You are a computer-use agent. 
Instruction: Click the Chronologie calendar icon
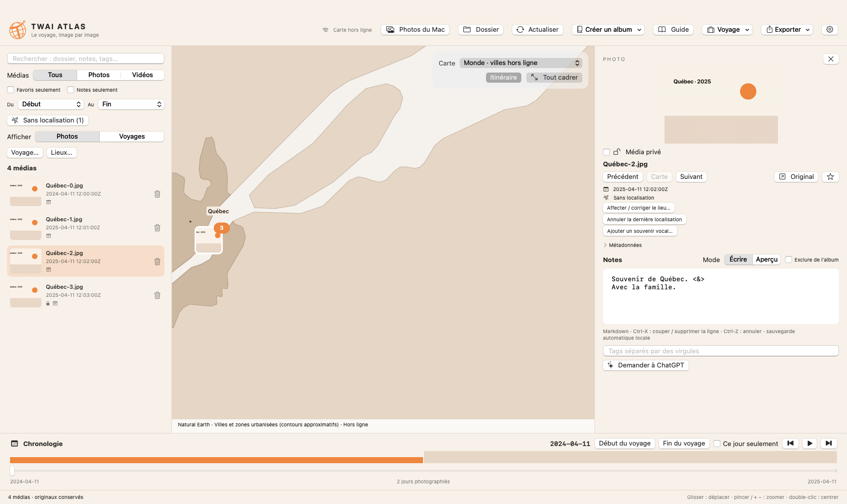coord(15,444)
